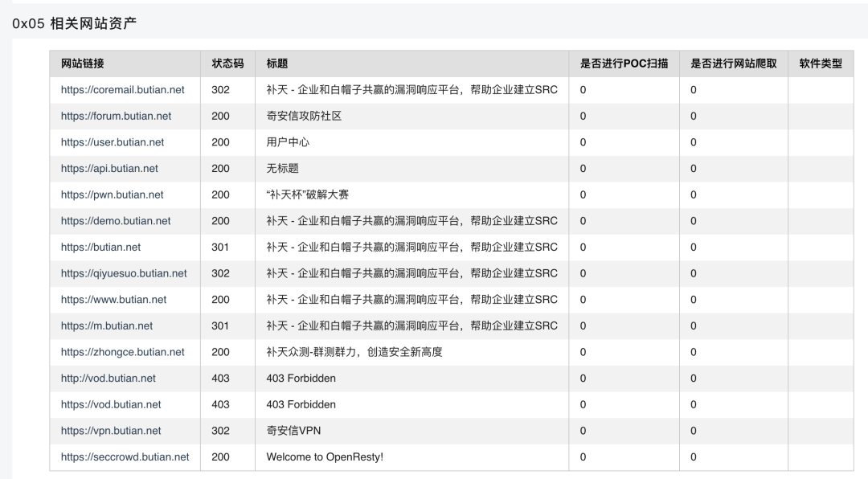This screenshot has height=479, width=868.
Task: Open the https://seccrowd.butian.net link
Action: [125, 456]
